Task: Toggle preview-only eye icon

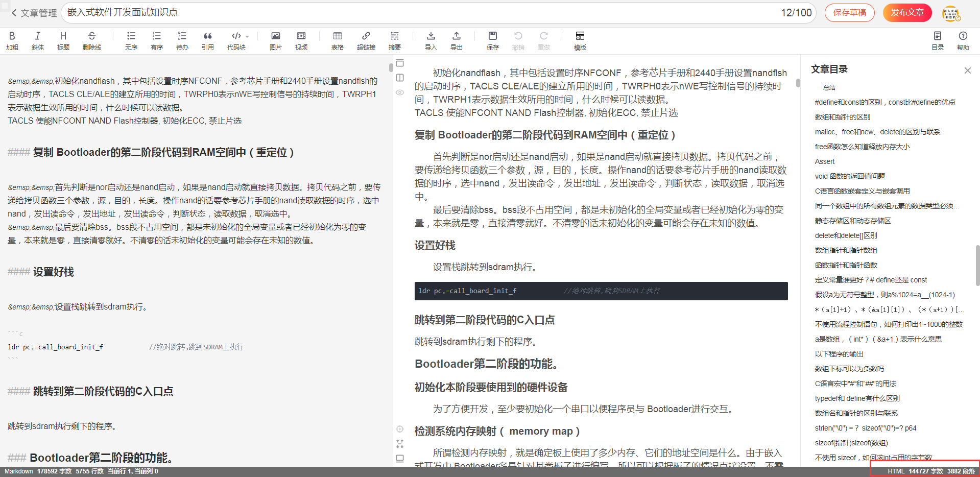Action: [x=400, y=92]
